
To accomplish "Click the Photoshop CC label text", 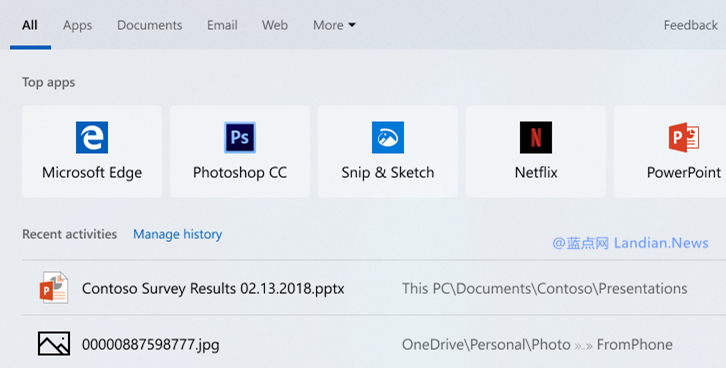I will 240,173.
